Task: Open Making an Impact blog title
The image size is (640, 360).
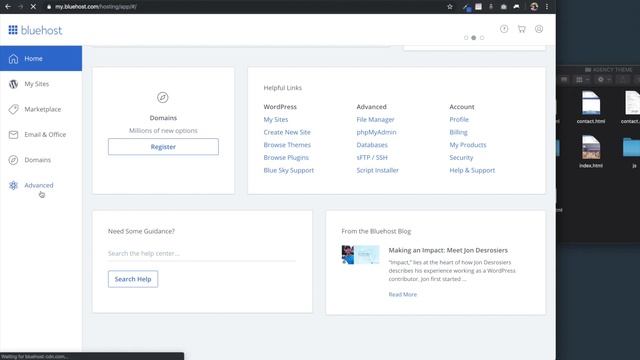Action: point(448,250)
